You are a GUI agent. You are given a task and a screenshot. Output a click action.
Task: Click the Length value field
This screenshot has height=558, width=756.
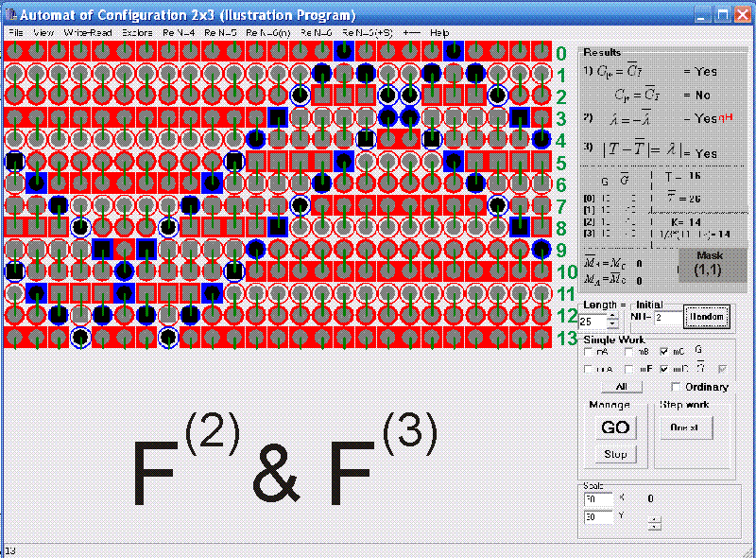(x=593, y=321)
